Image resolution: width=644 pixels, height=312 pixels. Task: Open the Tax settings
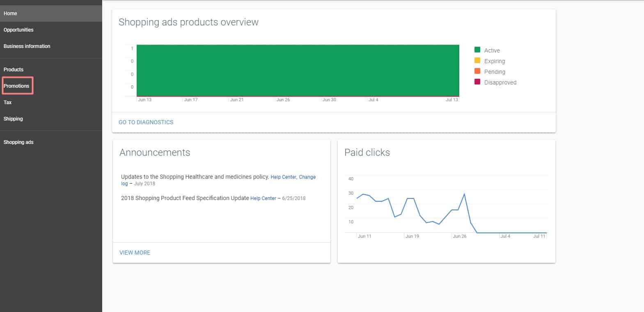(51, 102)
